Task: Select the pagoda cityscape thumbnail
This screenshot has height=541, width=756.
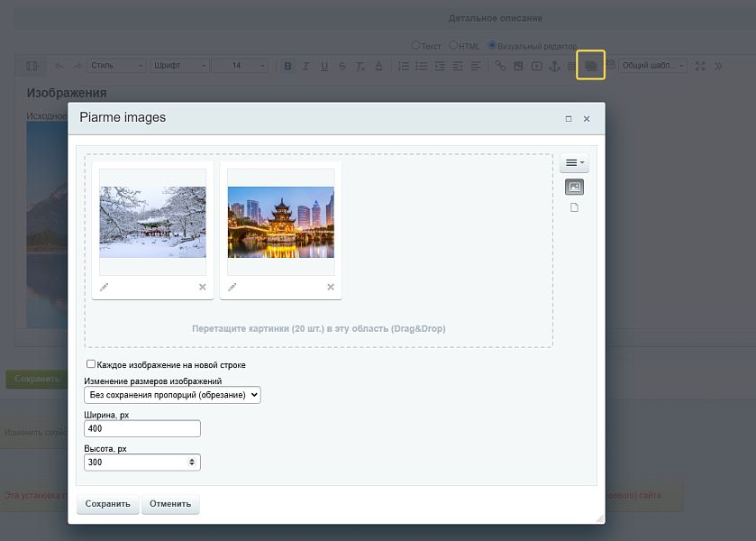Action: pos(280,222)
